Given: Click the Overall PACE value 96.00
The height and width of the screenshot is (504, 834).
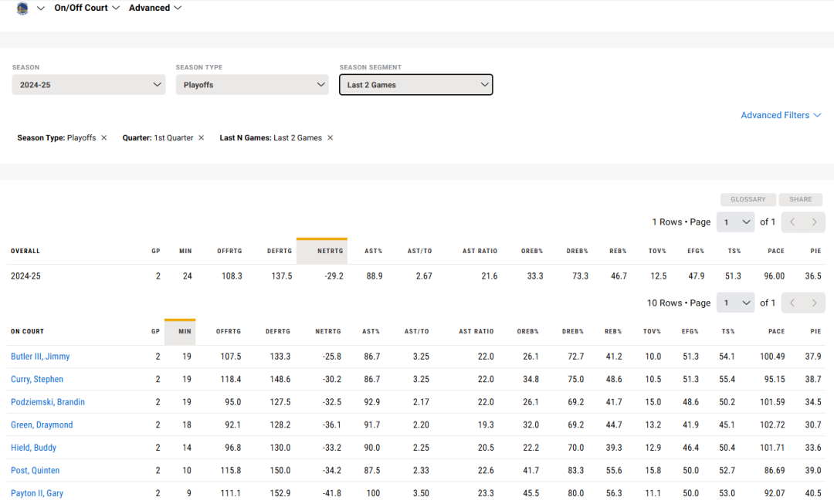Looking at the screenshot, I should (x=775, y=276).
